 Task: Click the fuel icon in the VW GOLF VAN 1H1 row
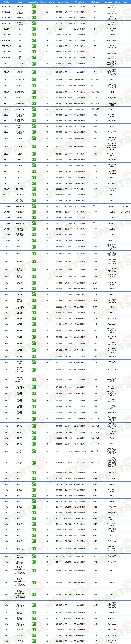coord(34,362)
